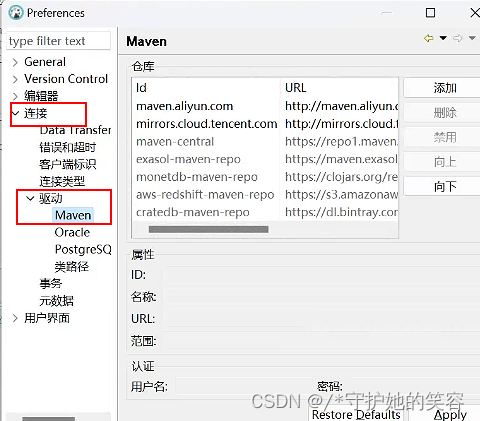Click the Id column header
Viewport: 480px width, 421px height.
(x=206, y=88)
